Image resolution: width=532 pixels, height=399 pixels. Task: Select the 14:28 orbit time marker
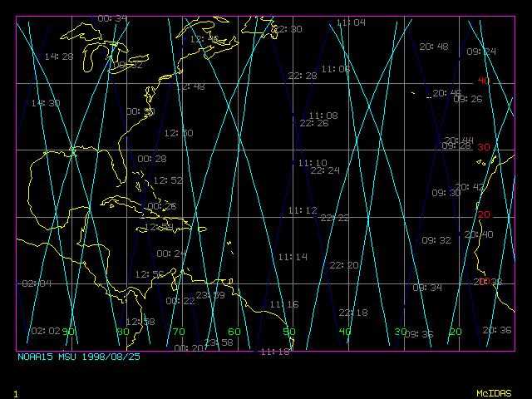(59, 57)
